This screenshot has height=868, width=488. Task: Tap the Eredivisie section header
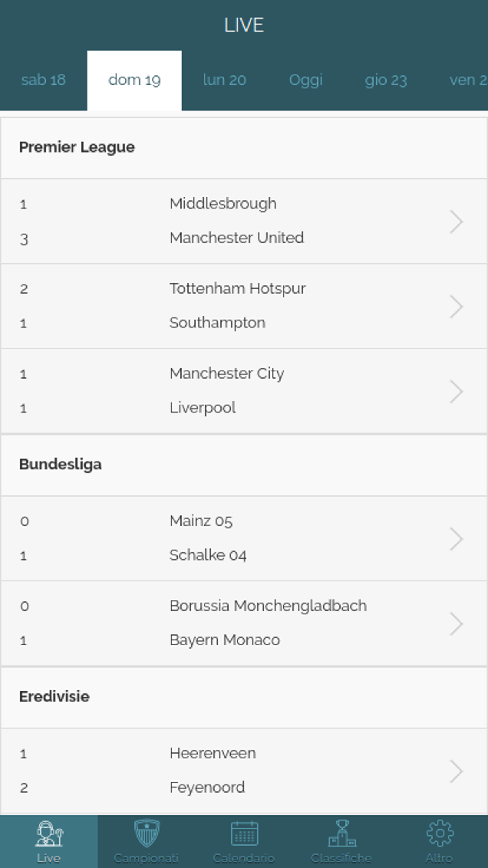click(244, 697)
